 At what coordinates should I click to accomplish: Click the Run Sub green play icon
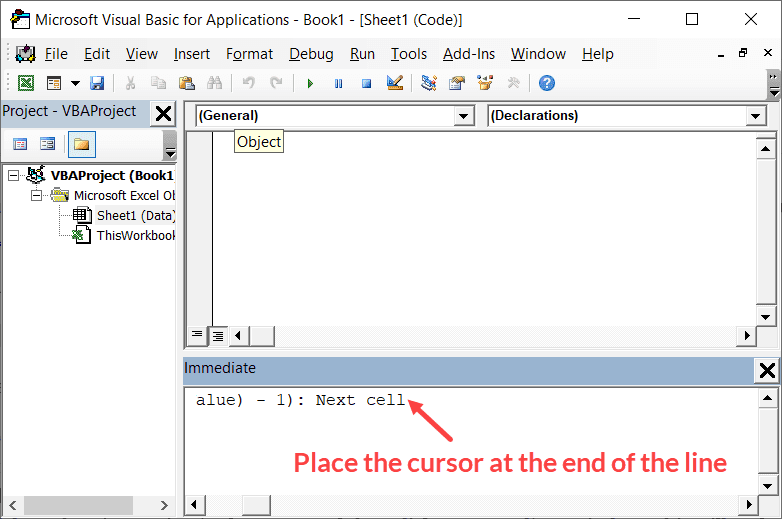point(310,83)
